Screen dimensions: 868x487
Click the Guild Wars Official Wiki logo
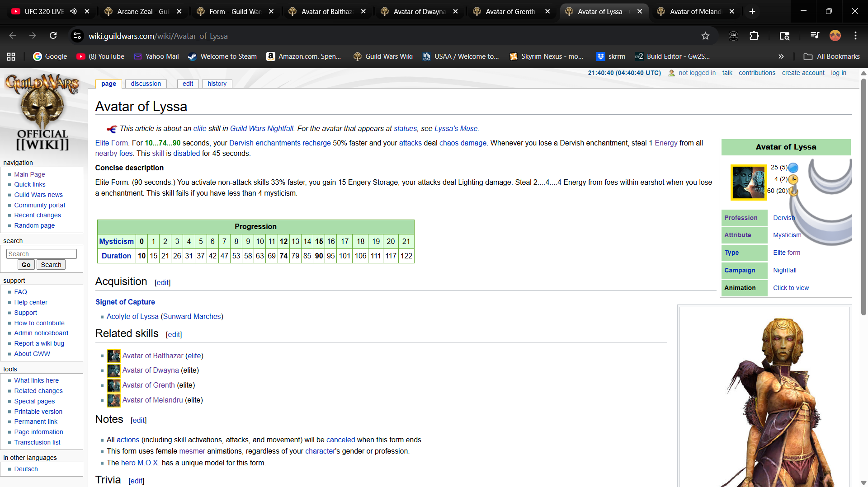42,112
